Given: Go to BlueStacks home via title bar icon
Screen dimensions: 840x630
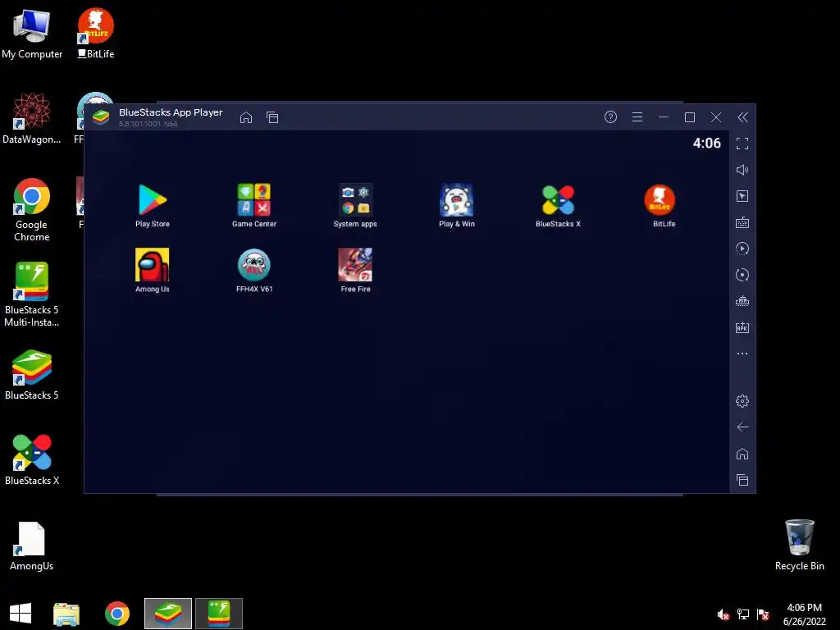Looking at the screenshot, I should [246, 117].
